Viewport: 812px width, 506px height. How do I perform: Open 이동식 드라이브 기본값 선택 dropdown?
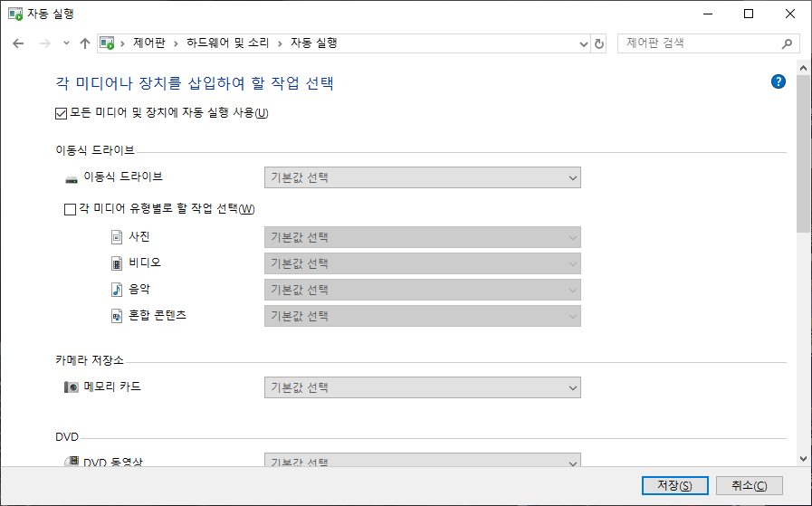[x=423, y=177]
